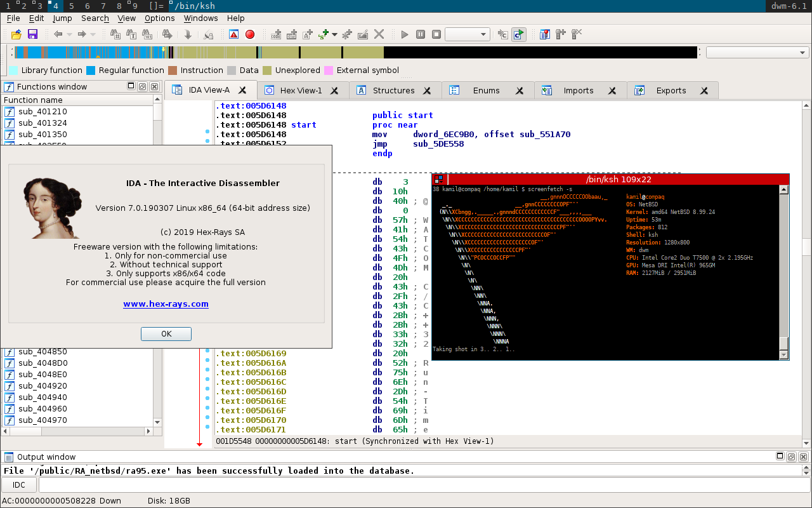
Task: Select sub_404920 in the functions list
Action: [x=43, y=385]
